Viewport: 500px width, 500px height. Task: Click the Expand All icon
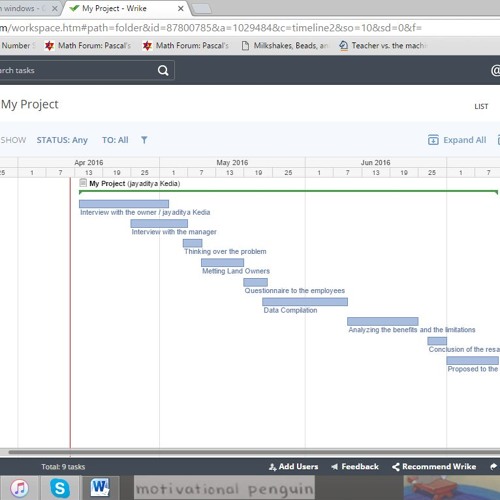pos(433,140)
